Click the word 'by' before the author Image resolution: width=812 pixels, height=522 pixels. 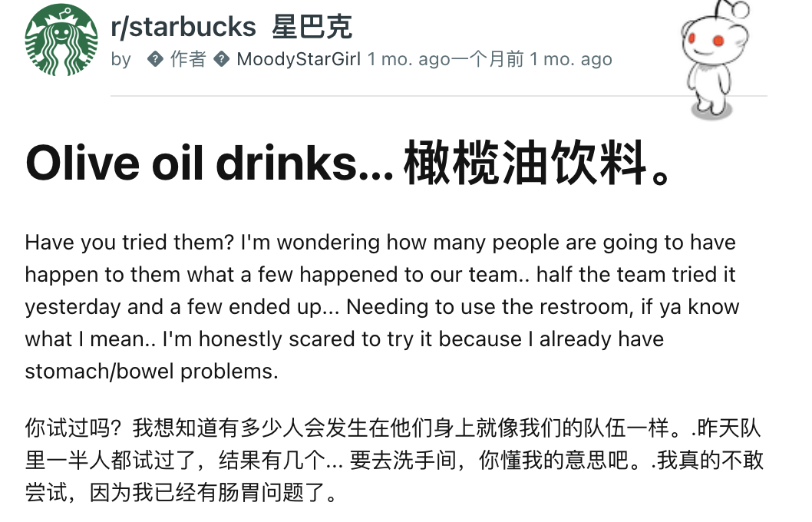121,59
